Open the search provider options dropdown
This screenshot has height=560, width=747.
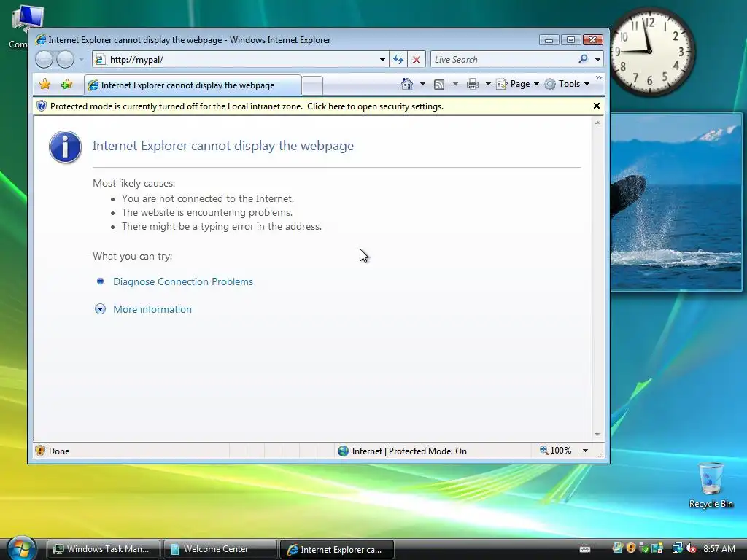[x=597, y=60]
